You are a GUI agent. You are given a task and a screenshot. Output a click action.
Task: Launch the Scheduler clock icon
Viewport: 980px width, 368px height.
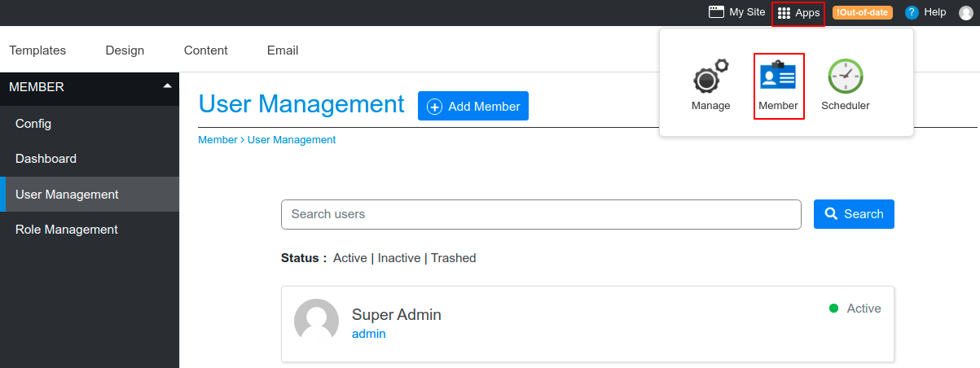tap(846, 77)
